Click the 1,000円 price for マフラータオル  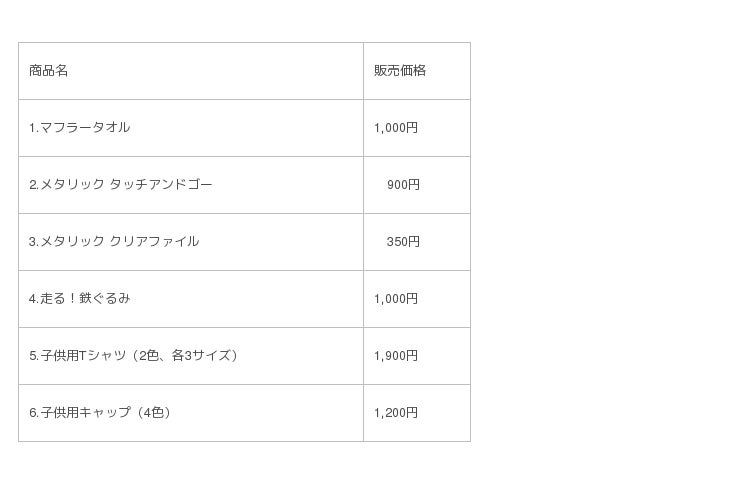(396, 128)
